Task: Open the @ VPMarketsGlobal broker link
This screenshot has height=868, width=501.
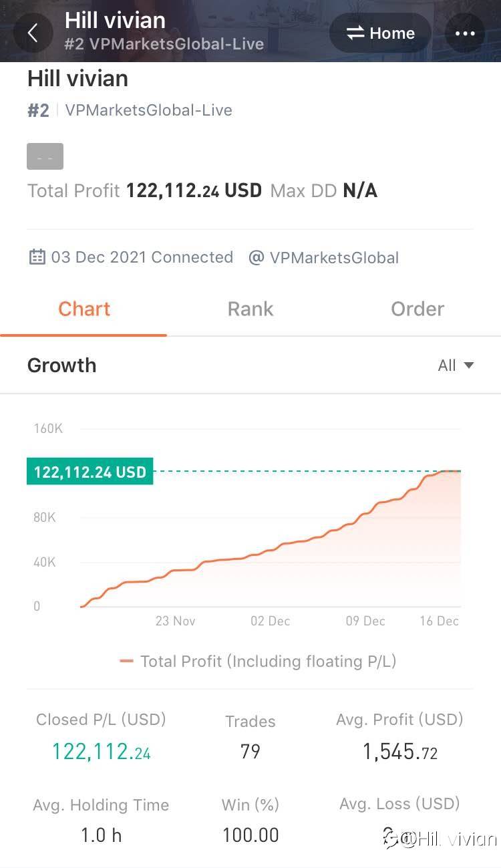Action: coord(324,258)
